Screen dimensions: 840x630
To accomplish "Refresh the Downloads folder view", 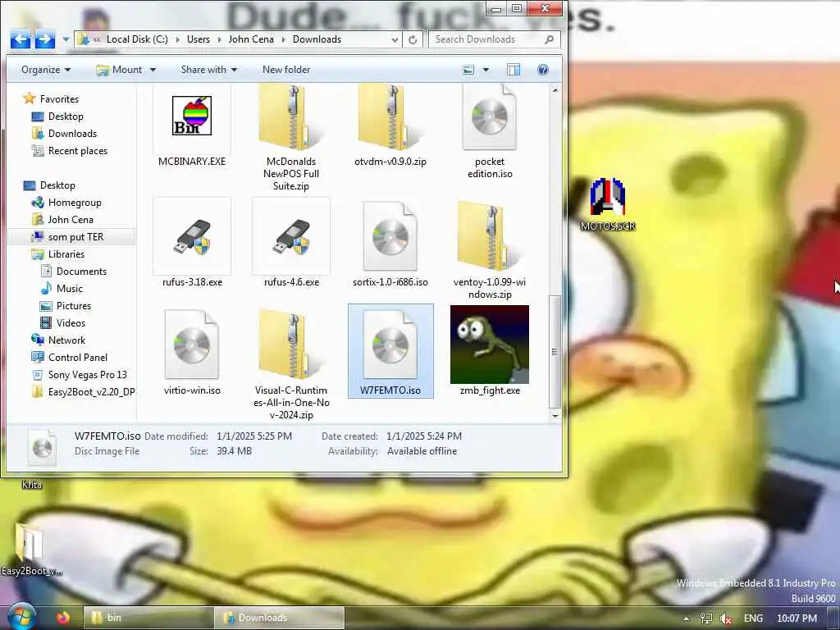I will pos(413,39).
